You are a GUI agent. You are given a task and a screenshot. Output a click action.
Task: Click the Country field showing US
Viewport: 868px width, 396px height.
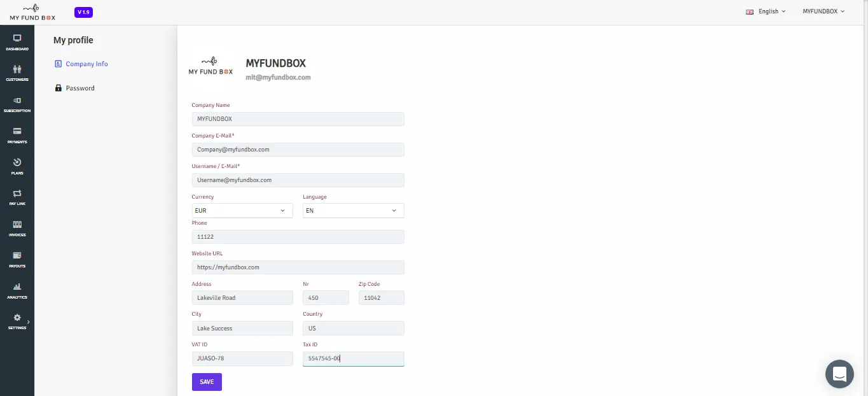point(354,329)
